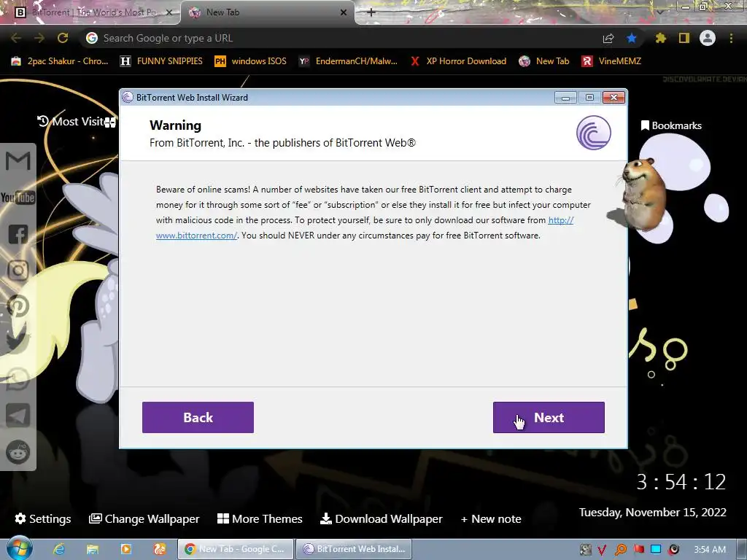Click the red V tray icon
The width and height of the screenshot is (747, 560).
602,550
